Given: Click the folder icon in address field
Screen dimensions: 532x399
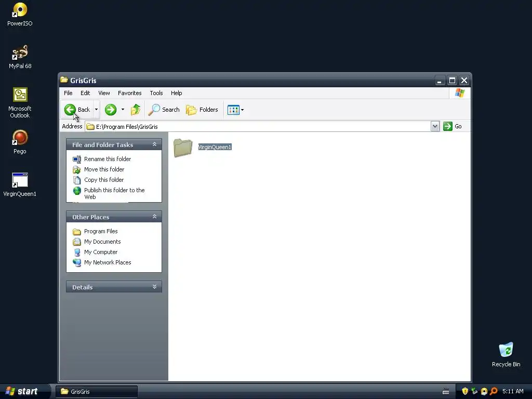Looking at the screenshot, I should tap(90, 127).
